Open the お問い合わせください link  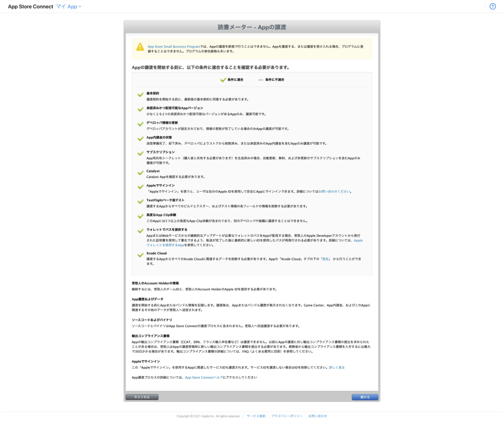coord(334,191)
